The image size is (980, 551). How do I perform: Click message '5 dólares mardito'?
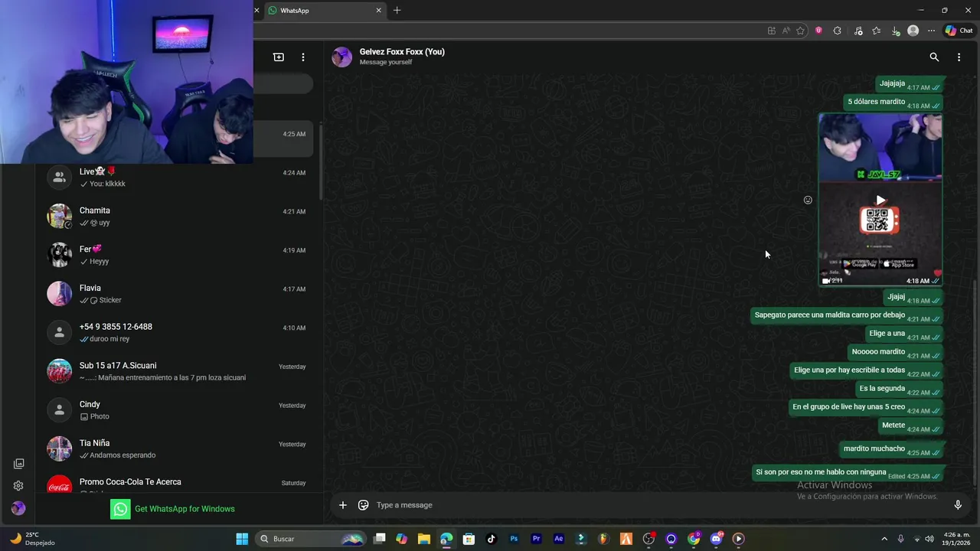pos(893,102)
